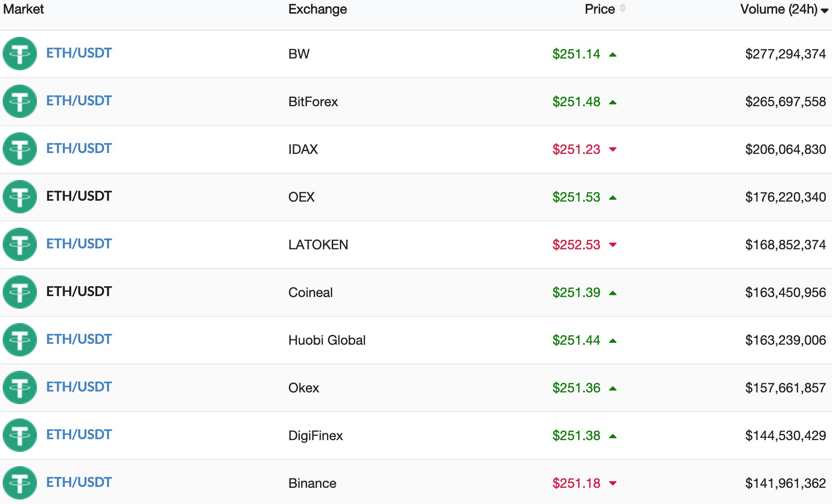Open the ETH/USDT link for Okex
Viewport: 832px width, 504px height.
[79, 387]
